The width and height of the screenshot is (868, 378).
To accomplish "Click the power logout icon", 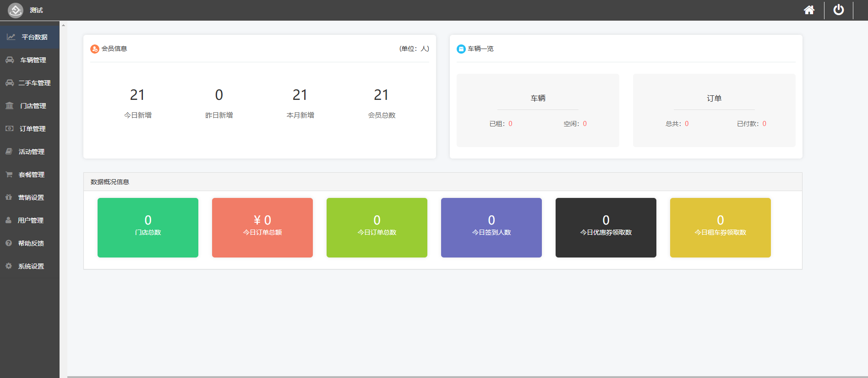I will 838,10.
